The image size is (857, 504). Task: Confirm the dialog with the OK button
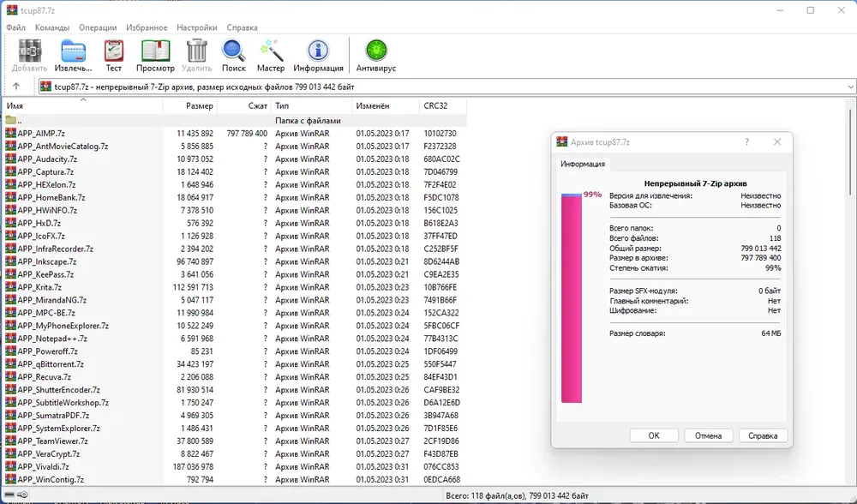tap(654, 435)
